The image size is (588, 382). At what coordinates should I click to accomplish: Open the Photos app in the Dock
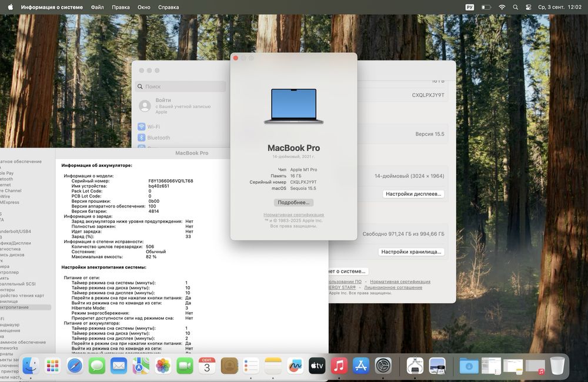pos(163,366)
